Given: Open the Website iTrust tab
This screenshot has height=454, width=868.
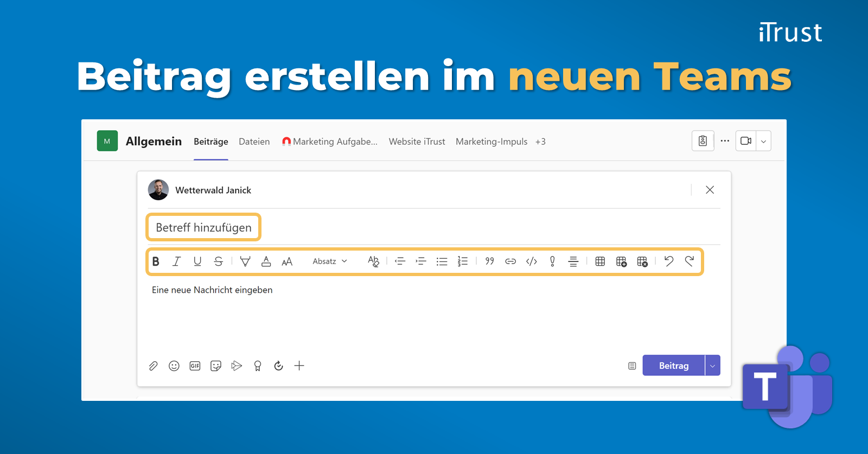Looking at the screenshot, I should [417, 142].
